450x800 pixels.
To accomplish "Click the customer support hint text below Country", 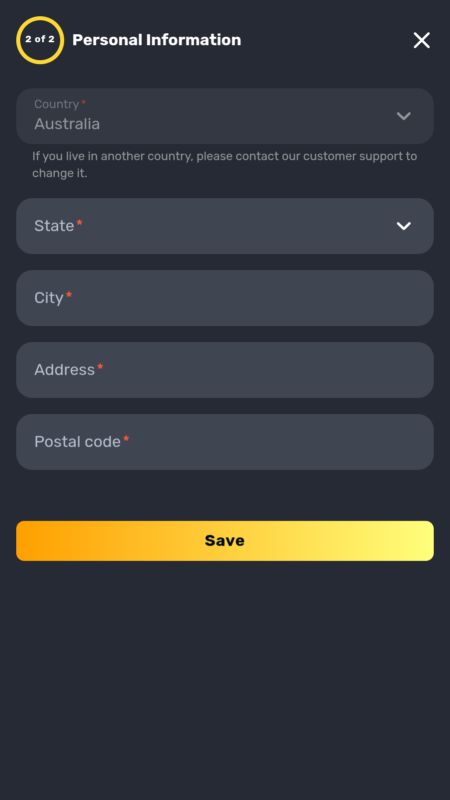I will 224,164.
